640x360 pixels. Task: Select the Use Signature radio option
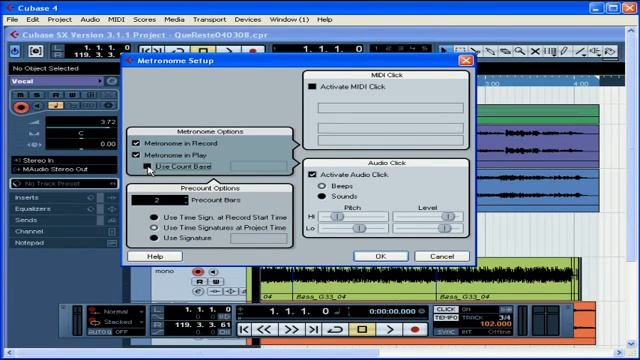point(154,238)
